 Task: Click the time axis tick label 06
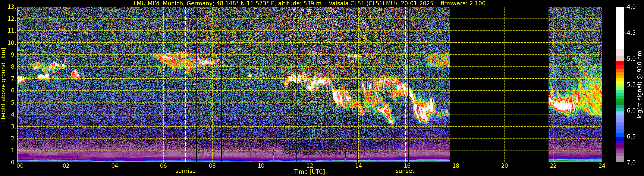coord(163,166)
